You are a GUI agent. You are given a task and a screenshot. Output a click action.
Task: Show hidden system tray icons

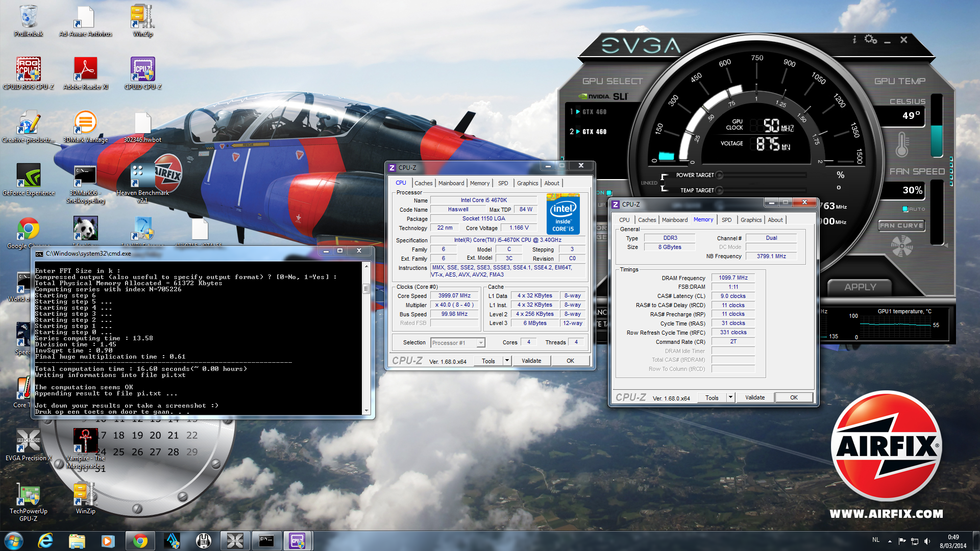(890, 541)
